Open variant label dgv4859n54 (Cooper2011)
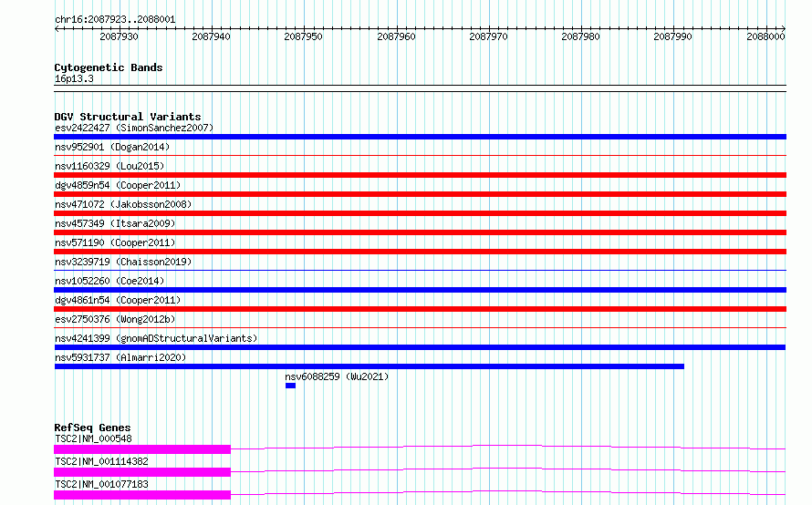 tap(118, 185)
